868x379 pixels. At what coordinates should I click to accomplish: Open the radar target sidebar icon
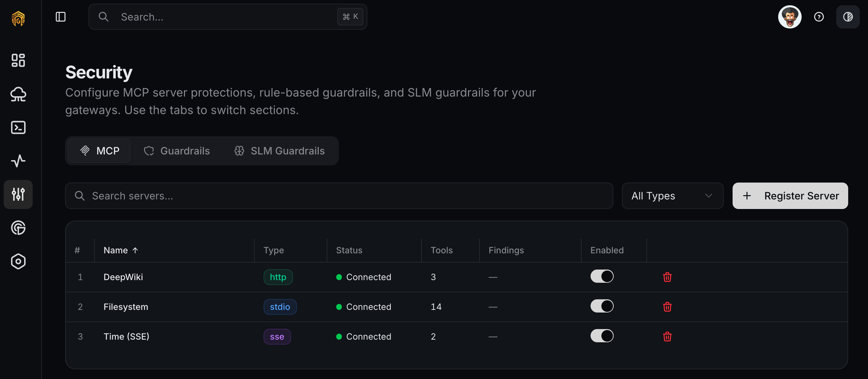pos(18,228)
